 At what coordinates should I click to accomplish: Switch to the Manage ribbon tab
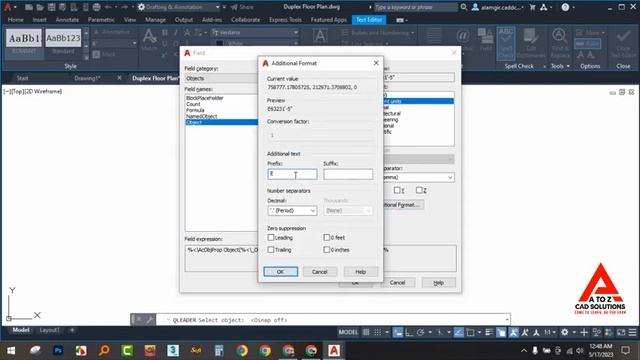click(156, 20)
